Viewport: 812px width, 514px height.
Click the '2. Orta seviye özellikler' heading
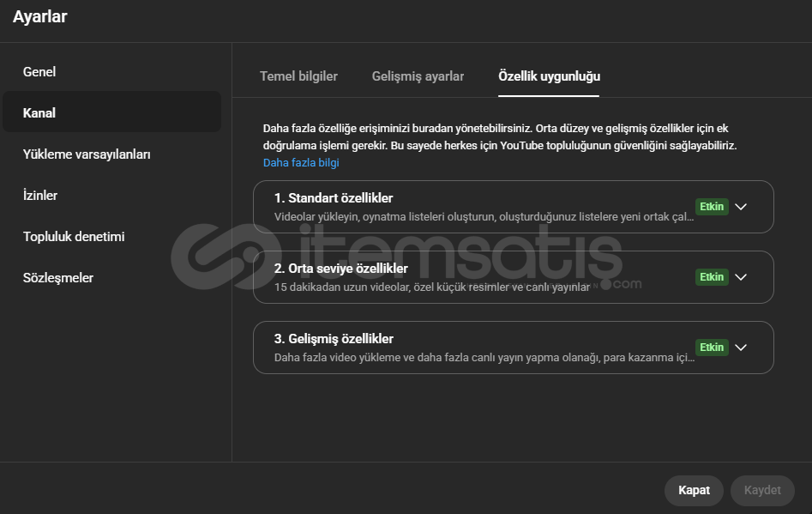click(340, 269)
